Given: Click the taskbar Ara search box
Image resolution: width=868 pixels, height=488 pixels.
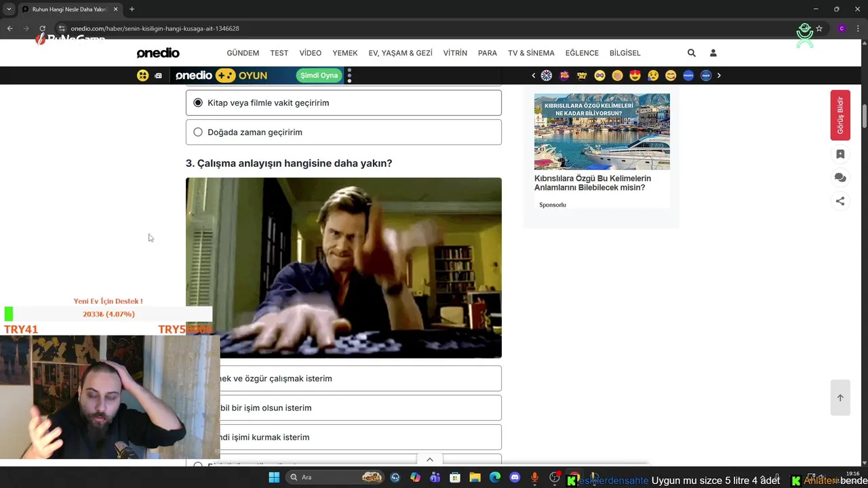Looking at the screenshot, I should (335, 477).
